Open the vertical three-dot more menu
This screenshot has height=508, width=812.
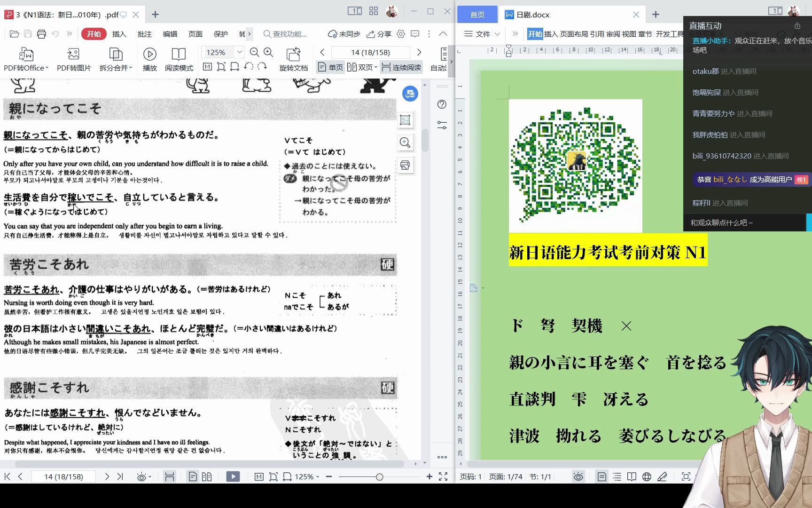pyautogui.click(x=429, y=34)
